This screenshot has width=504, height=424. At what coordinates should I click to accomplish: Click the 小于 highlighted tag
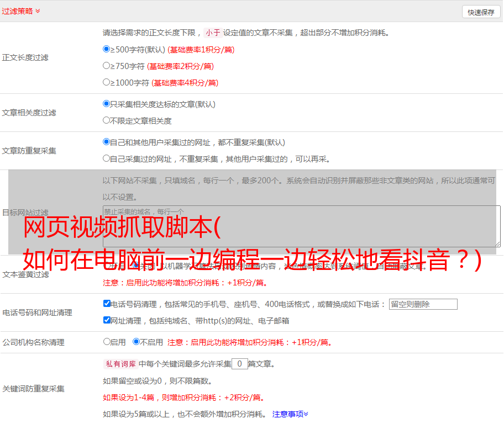[x=213, y=33]
